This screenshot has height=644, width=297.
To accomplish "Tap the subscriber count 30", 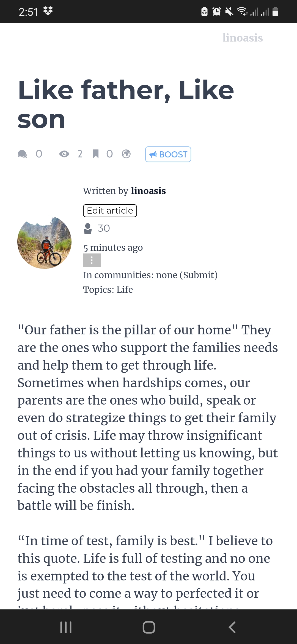I will point(104,228).
